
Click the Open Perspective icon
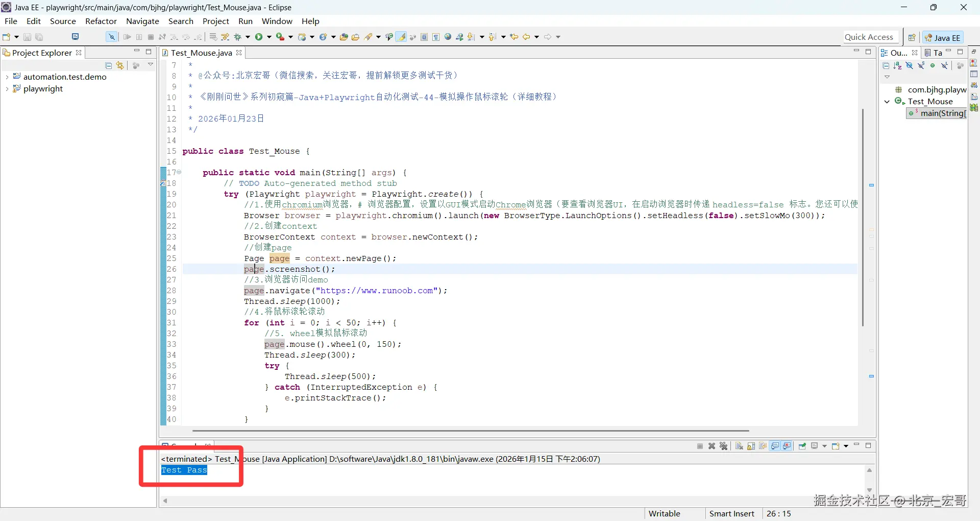pyautogui.click(x=912, y=37)
